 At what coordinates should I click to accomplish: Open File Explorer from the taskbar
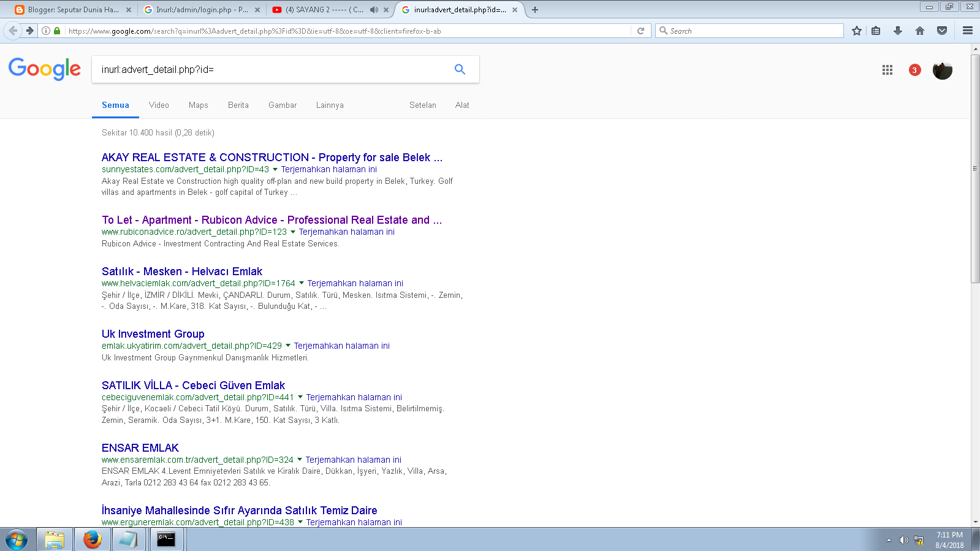coord(55,539)
